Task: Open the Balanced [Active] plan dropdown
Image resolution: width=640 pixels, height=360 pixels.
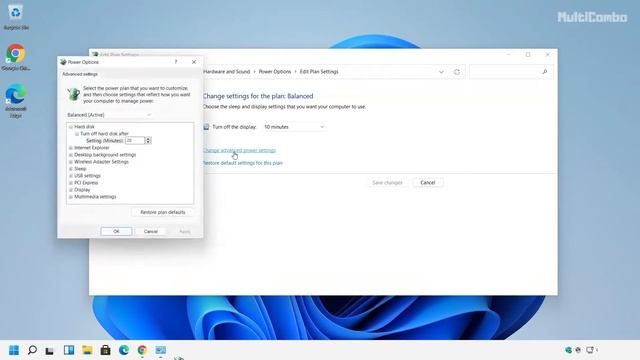Action: (109, 115)
